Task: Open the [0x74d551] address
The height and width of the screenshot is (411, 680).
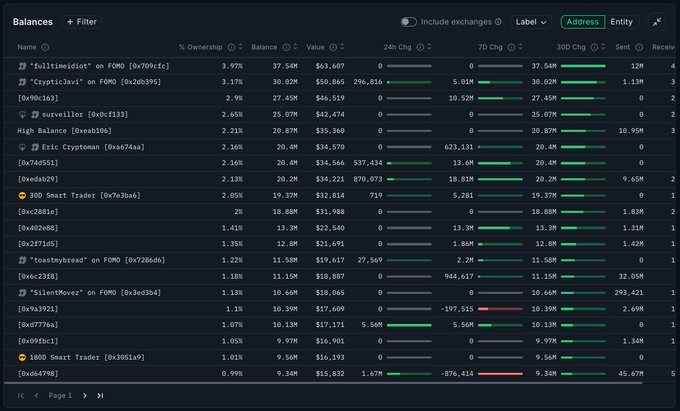Action: click(38, 163)
